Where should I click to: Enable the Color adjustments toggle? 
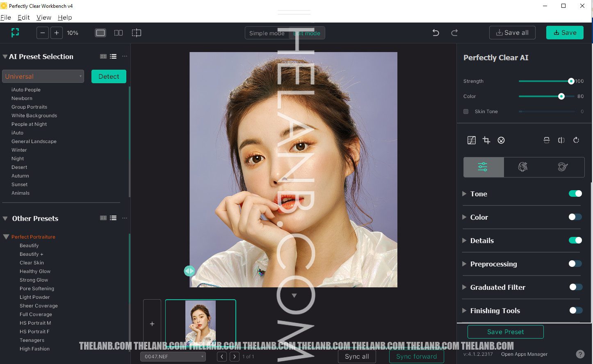pos(575,217)
